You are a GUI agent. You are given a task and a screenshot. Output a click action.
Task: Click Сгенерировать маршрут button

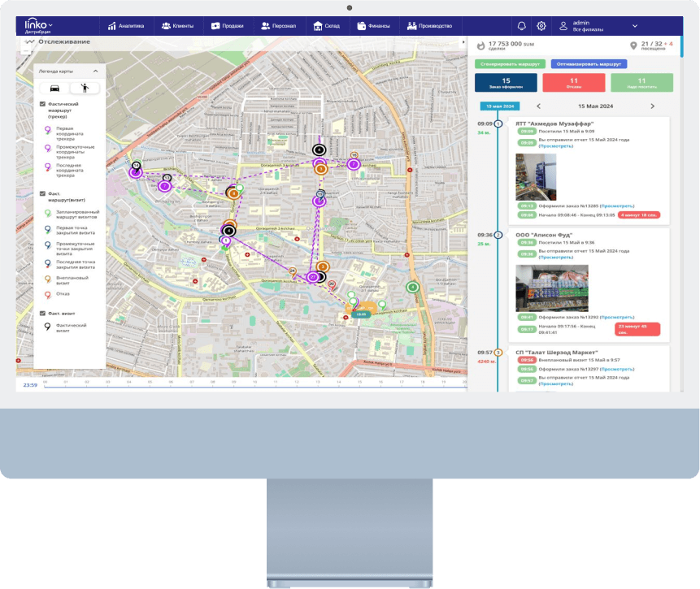coord(510,63)
